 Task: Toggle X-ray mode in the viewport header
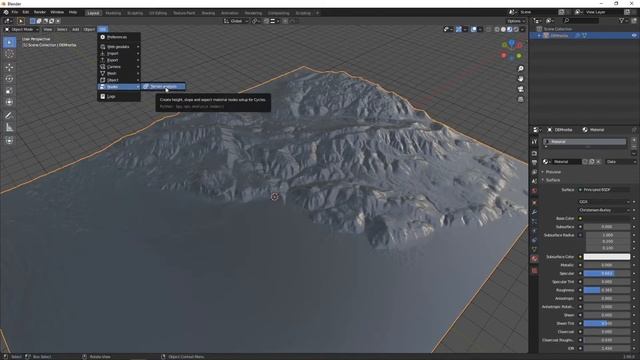click(489, 29)
